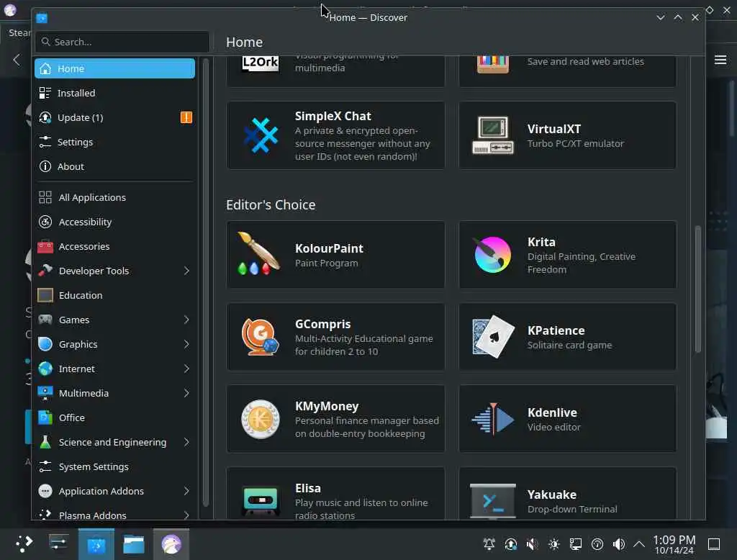Screen dimensions: 737x560
Task: Open the web articles reader card
Action: (568, 71)
